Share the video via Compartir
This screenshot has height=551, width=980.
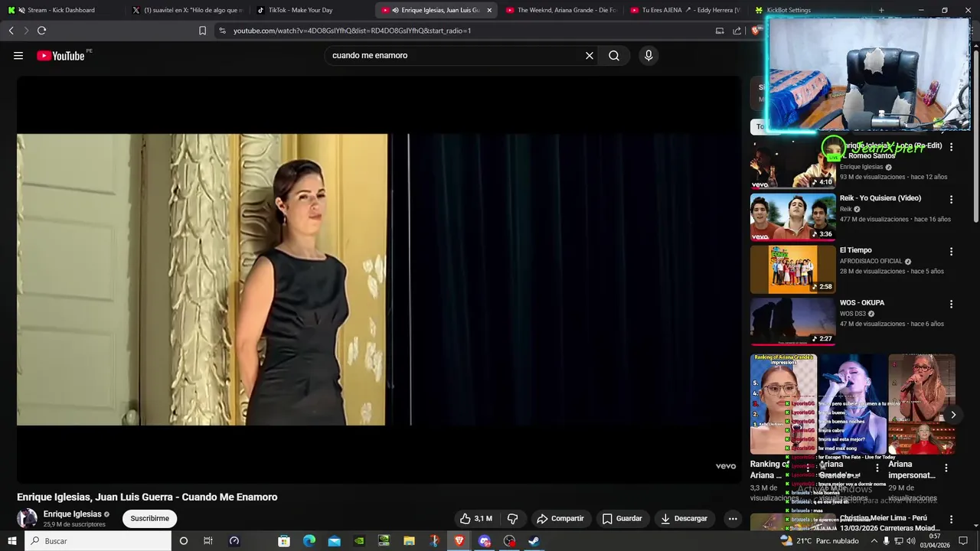(560, 519)
